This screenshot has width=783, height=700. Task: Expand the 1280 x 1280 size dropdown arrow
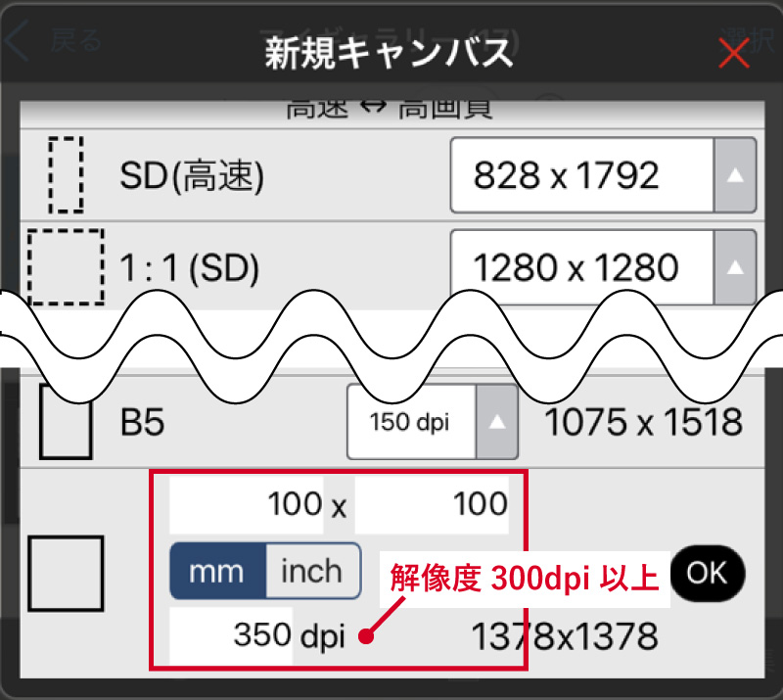(735, 267)
